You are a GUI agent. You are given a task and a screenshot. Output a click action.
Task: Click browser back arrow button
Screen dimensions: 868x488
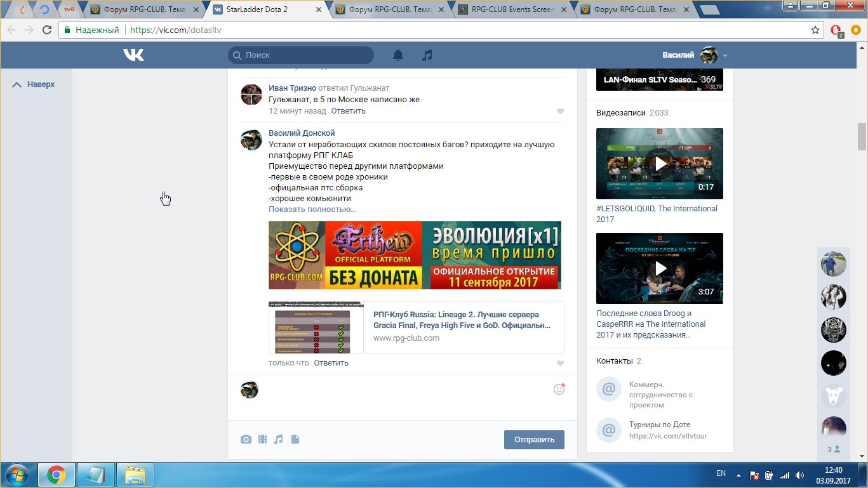(11, 30)
